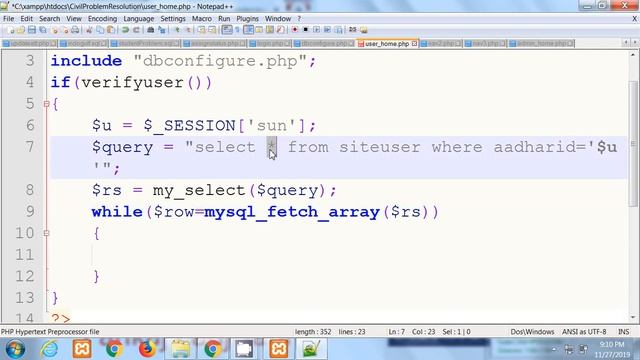Image resolution: width=640 pixels, height=360 pixels.
Task: Cut selection with the scissors icon
Action: [89, 30]
